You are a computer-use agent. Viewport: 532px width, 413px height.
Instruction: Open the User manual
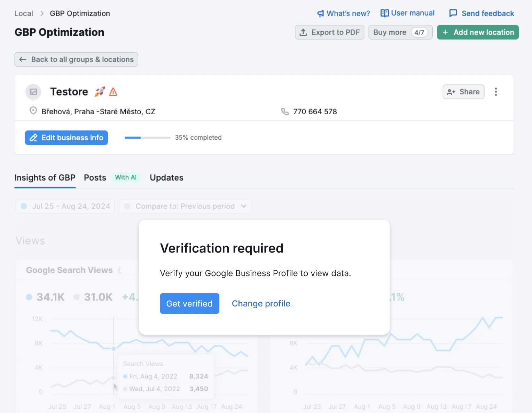pos(407,13)
